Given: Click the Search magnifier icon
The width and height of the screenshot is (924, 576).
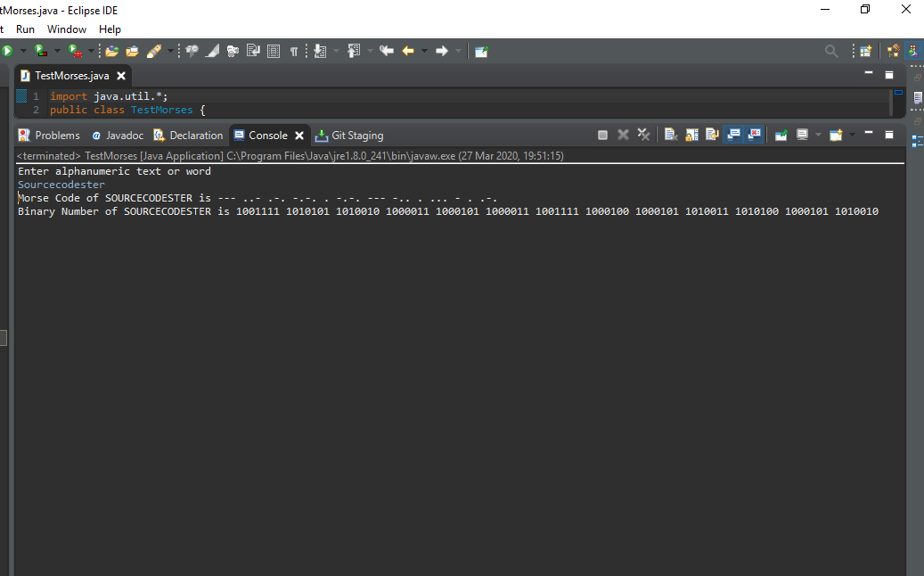Looking at the screenshot, I should (x=831, y=51).
